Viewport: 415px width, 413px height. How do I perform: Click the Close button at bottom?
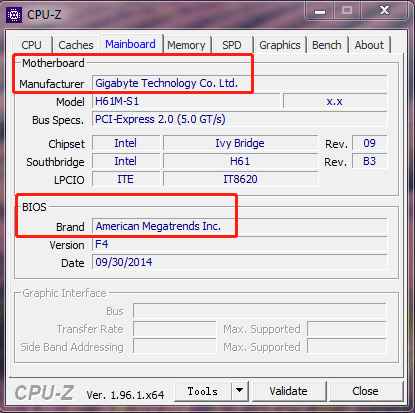[x=365, y=391]
